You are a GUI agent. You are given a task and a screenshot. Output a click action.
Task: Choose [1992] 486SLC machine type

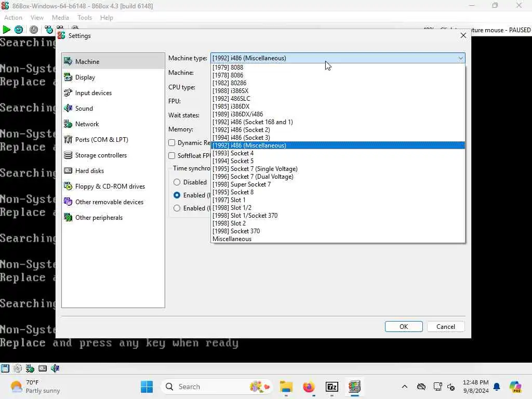[338, 99]
